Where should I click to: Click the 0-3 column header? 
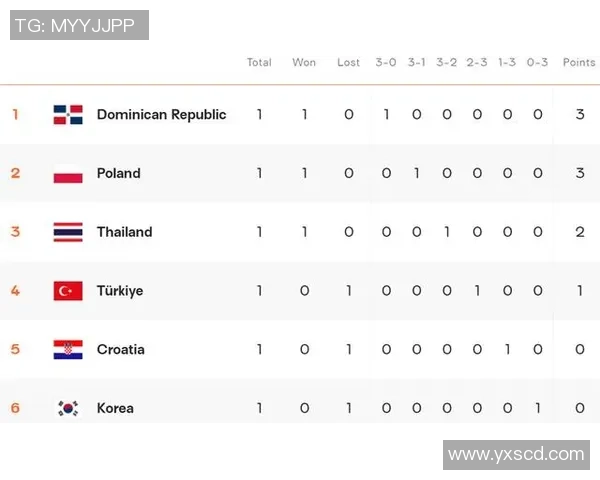[537, 62]
